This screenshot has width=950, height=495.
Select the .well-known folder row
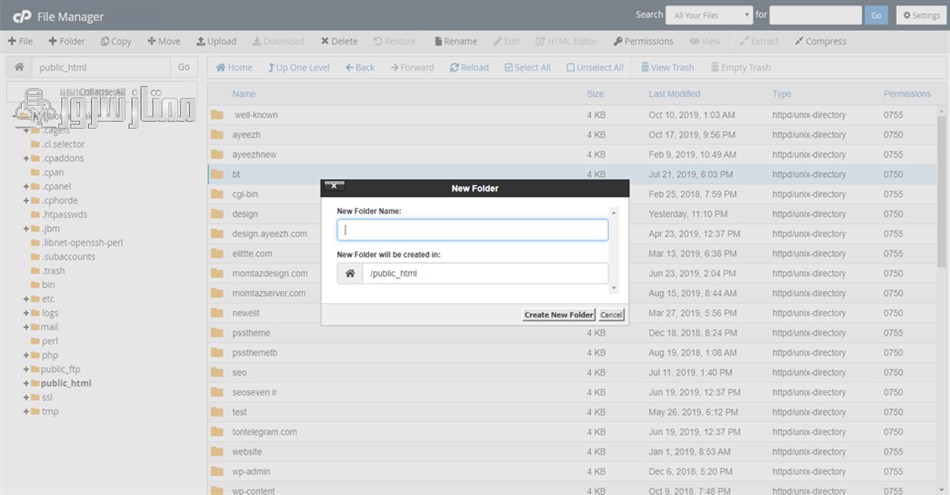pyautogui.click(x=573, y=115)
